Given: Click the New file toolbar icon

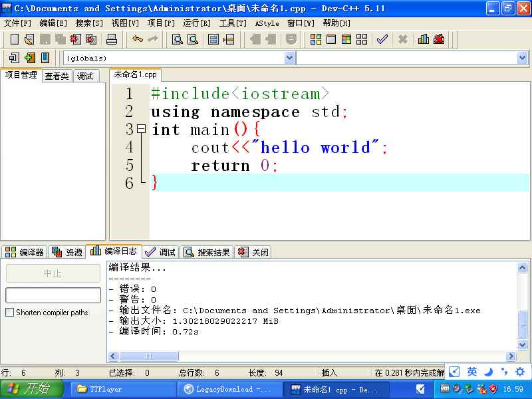Looking at the screenshot, I should point(14,40).
